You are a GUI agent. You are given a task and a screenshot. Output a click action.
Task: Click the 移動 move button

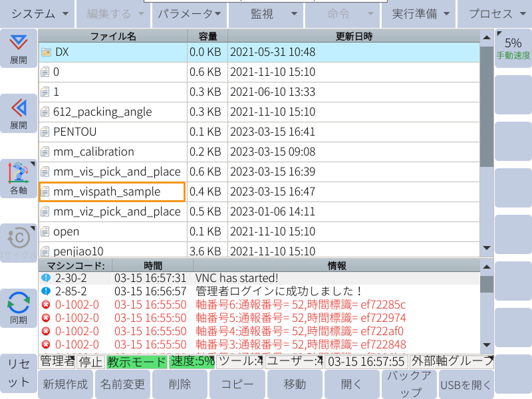tap(295, 384)
